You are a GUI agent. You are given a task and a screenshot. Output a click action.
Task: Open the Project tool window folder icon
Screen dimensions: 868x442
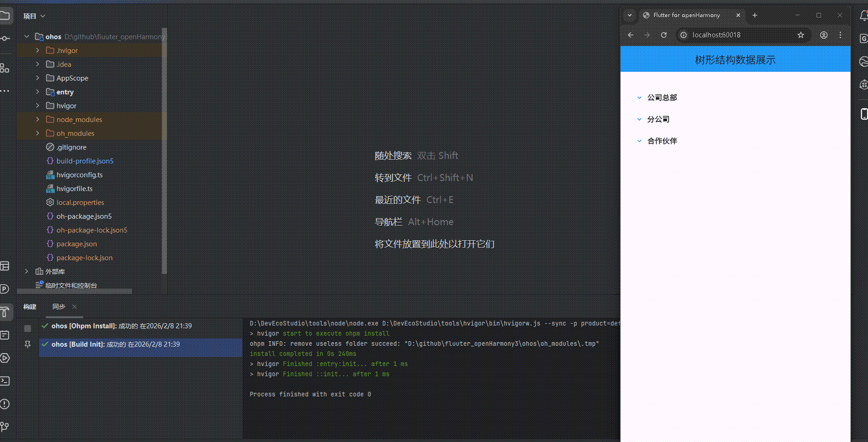5,16
